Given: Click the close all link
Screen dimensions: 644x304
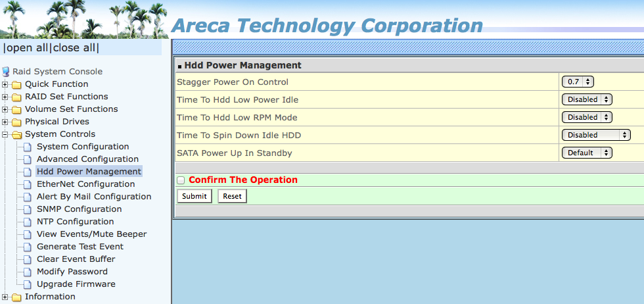Looking at the screenshot, I should coord(74,48).
